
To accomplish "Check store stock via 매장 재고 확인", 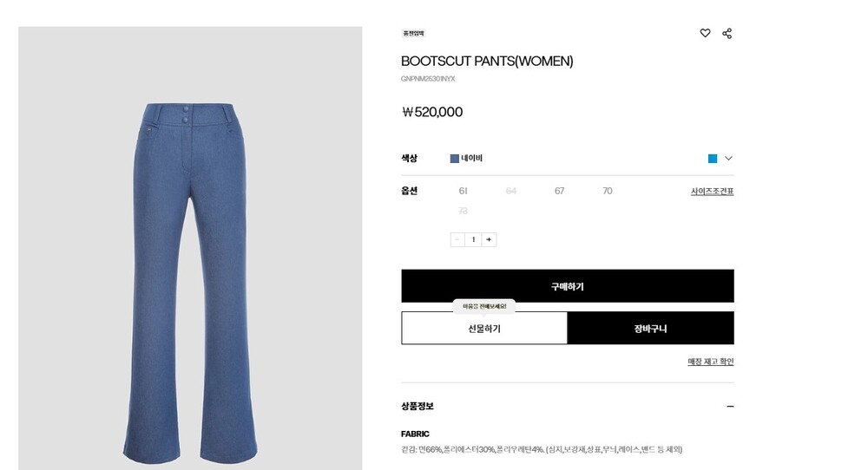I will 710,362.
